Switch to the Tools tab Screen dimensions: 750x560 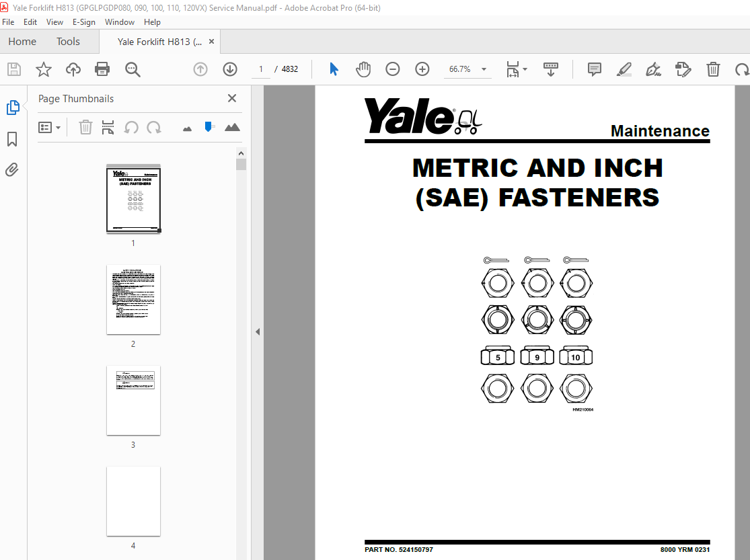68,42
